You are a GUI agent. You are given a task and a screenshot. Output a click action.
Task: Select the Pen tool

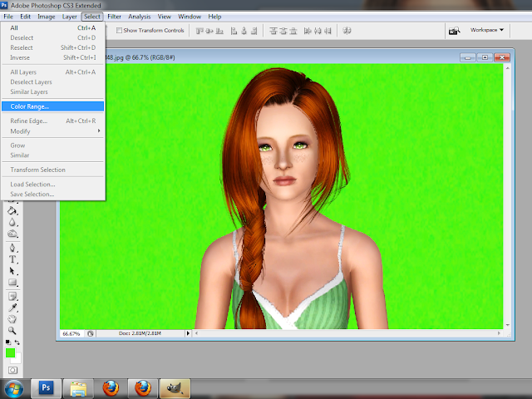[12, 247]
